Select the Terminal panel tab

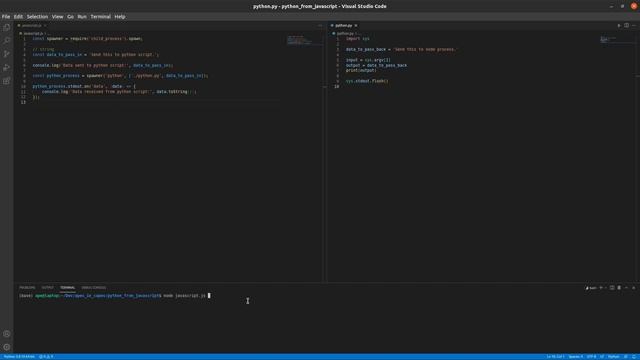tap(67, 288)
